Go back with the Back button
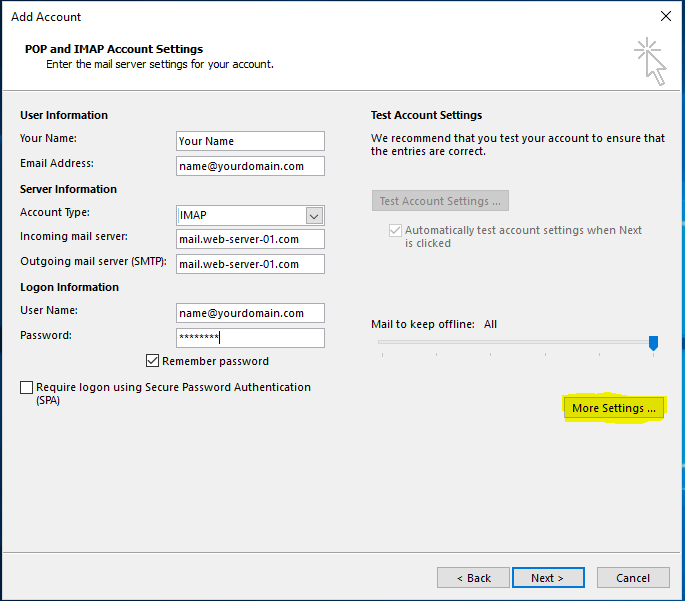The image size is (685, 601). click(x=473, y=578)
